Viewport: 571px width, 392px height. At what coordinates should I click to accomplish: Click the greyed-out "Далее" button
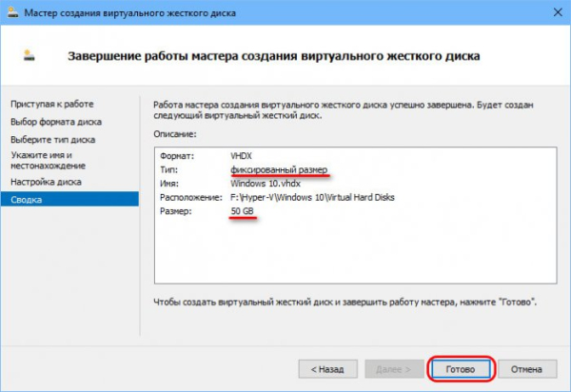tap(391, 366)
